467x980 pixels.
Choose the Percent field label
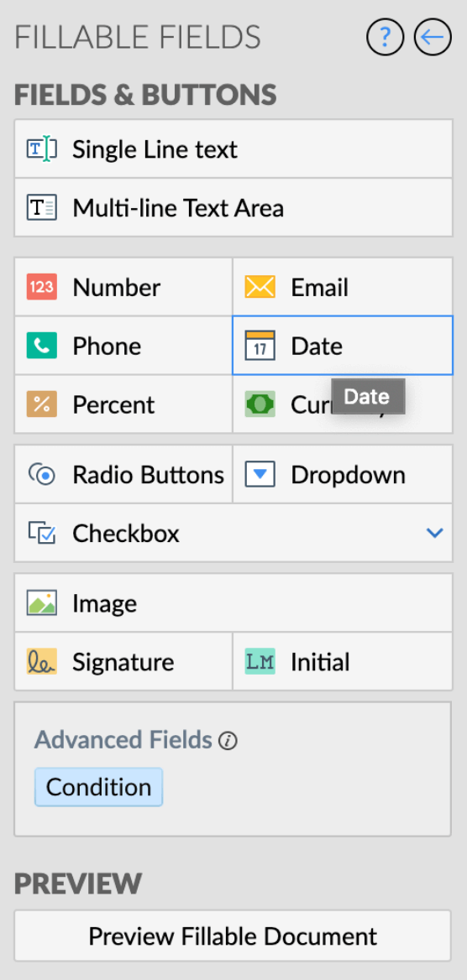(x=113, y=404)
